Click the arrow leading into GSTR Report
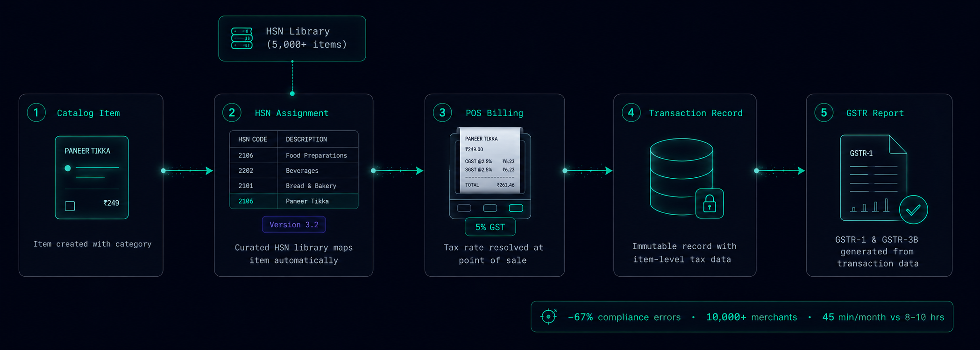This screenshot has width=980, height=350. coord(780,171)
